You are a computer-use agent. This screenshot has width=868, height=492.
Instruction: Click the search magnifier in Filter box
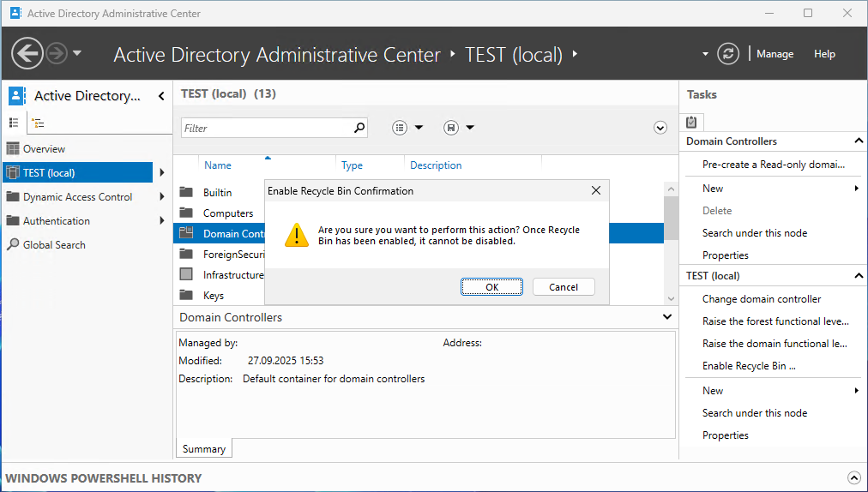(x=359, y=128)
